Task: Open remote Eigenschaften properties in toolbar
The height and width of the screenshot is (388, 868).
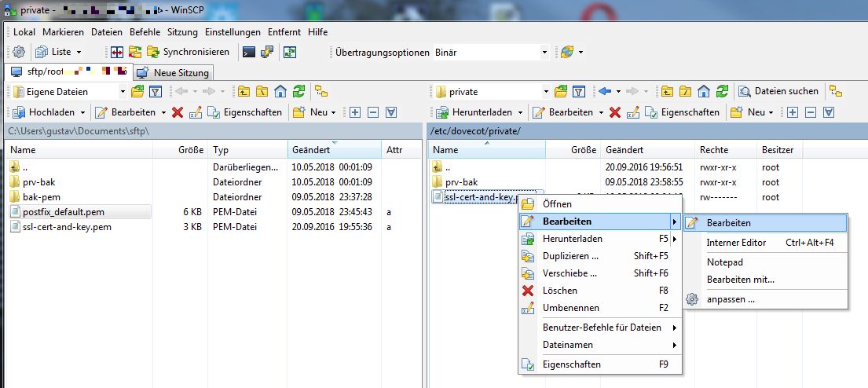Action: (682, 112)
